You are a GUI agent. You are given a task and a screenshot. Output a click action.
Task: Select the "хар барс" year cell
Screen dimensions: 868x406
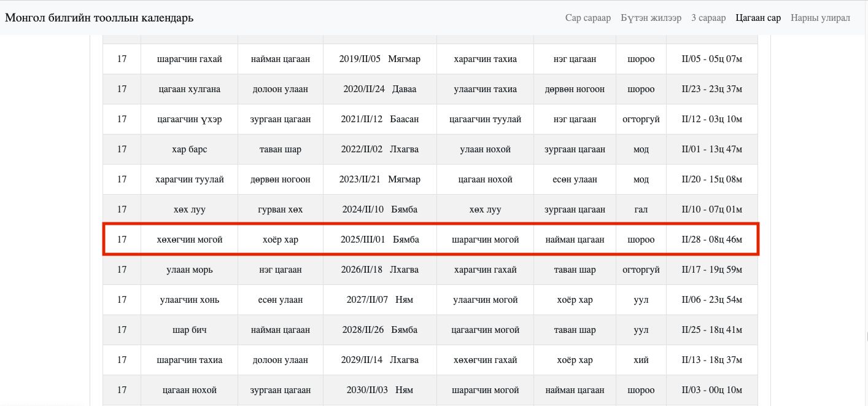coord(190,149)
